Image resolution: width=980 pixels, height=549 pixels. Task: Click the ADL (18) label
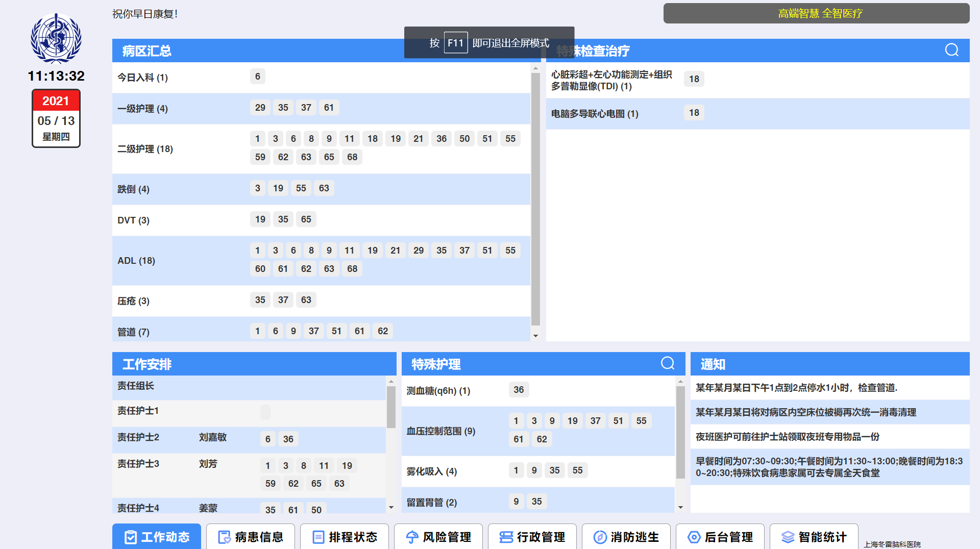click(136, 261)
